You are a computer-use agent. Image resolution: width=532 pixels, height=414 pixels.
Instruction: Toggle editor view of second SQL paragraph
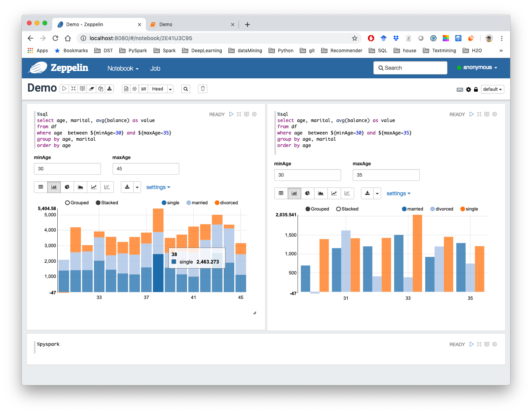479,114
